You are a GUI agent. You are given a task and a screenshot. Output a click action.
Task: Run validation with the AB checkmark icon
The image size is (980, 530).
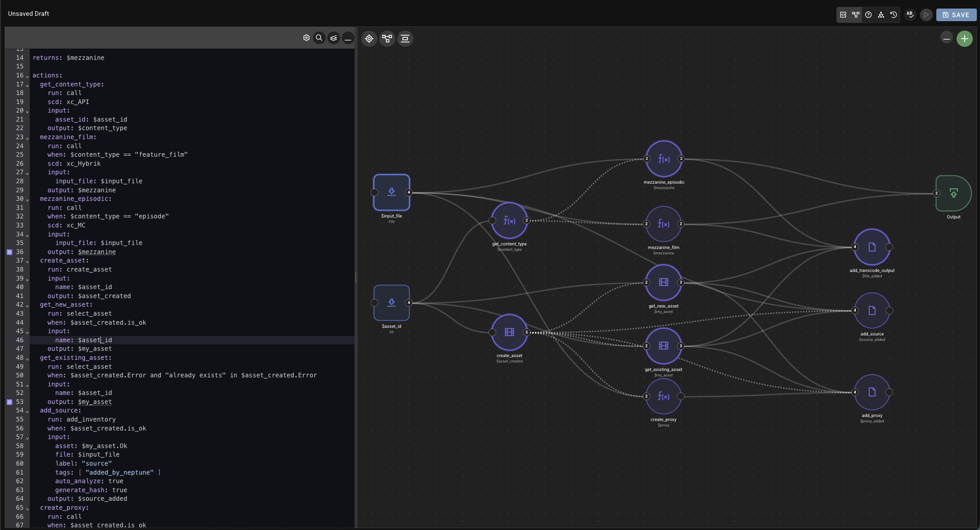[910, 15]
